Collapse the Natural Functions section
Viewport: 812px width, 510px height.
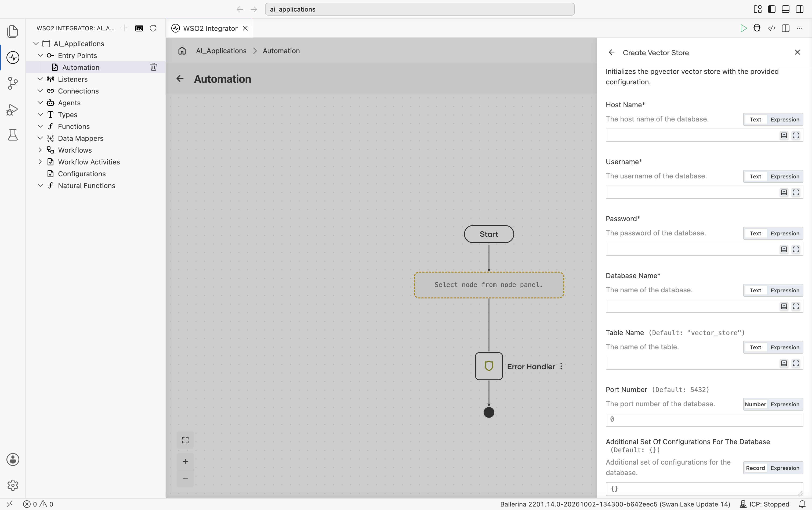coord(40,185)
